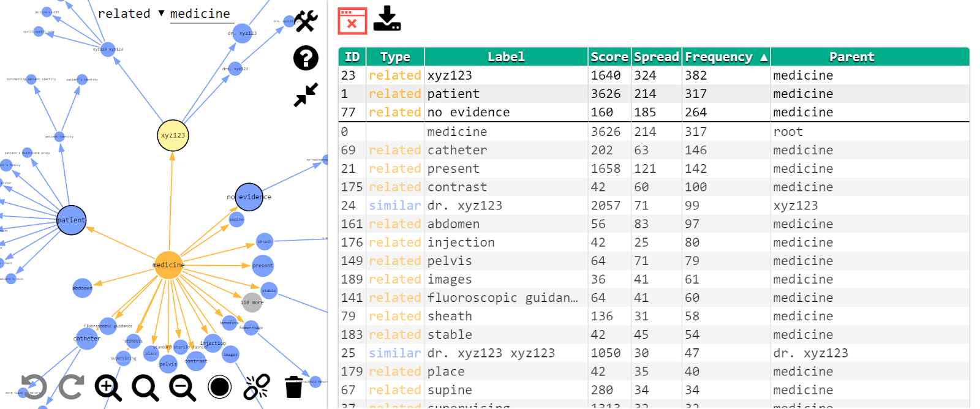Click the 'images' table row label

[x=450, y=279]
